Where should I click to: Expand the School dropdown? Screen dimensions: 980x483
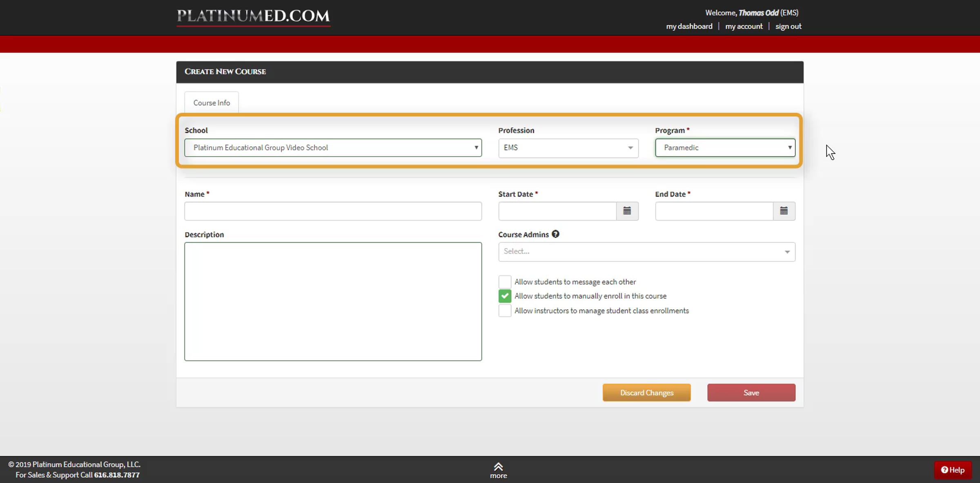click(x=333, y=148)
